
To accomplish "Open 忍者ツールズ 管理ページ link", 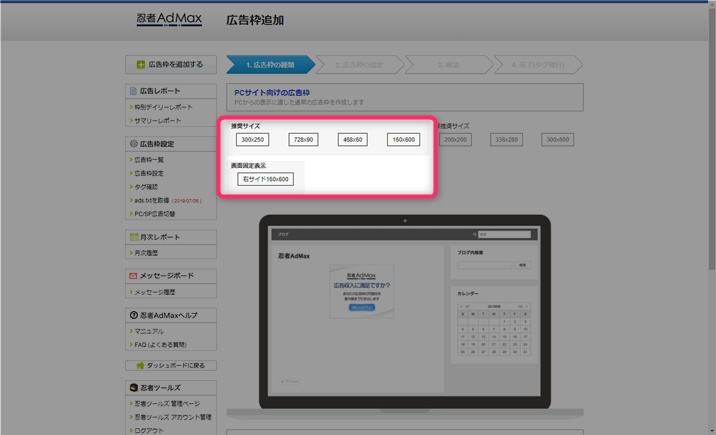I will [x=167, y=404].
